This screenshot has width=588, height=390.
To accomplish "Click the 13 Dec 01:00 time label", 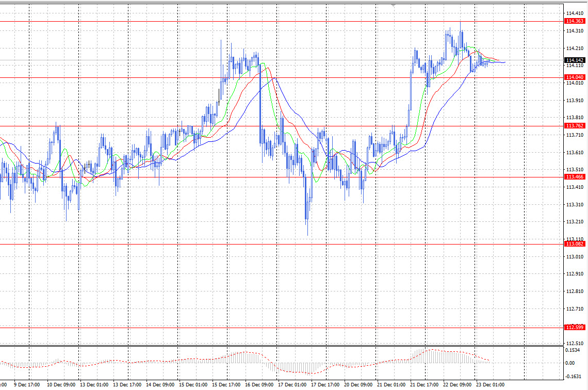I will (94, 385).
